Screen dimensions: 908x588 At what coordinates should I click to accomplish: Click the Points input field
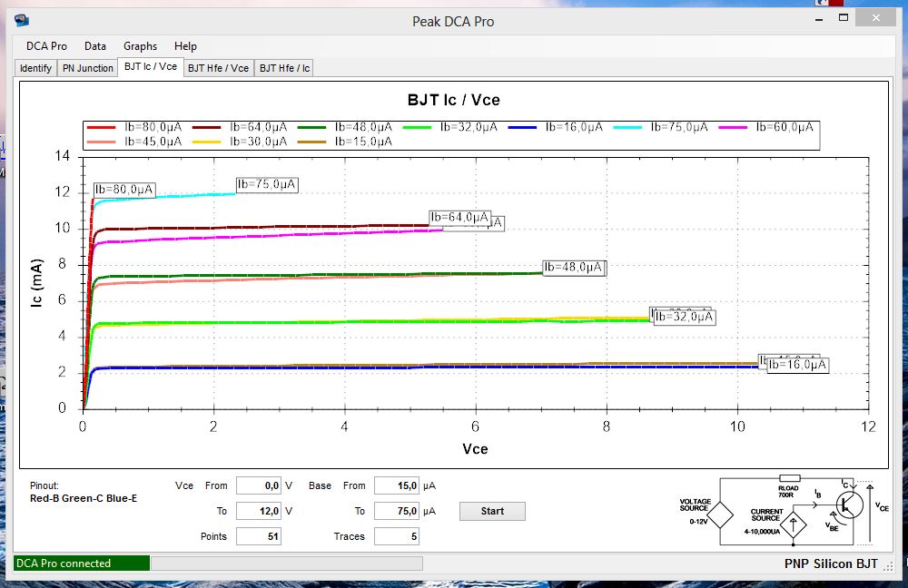258,536
